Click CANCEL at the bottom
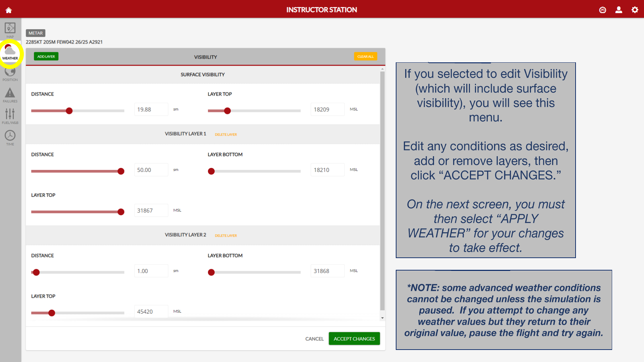Viewport: 644px width, 362px height. click(x=314, y=339)
